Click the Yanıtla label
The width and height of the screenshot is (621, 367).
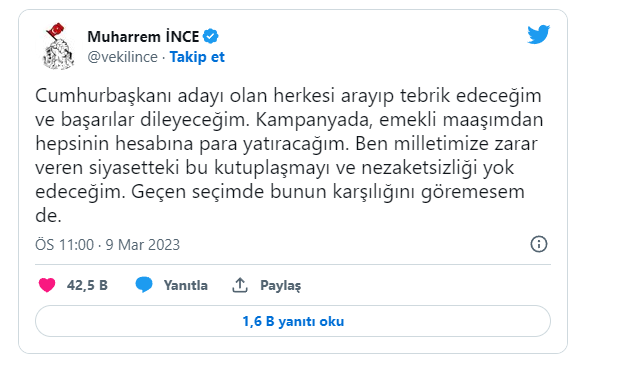[x=186, y=285]
